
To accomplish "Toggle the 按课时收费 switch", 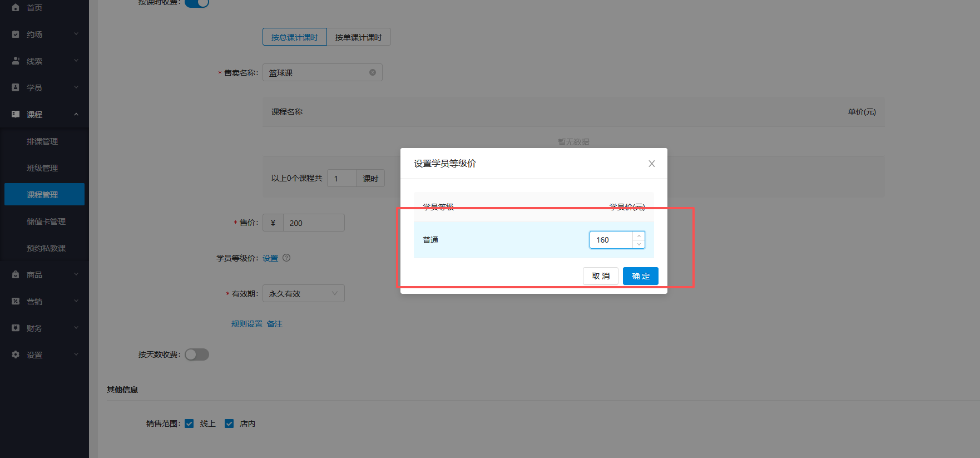I will [197, 2].
